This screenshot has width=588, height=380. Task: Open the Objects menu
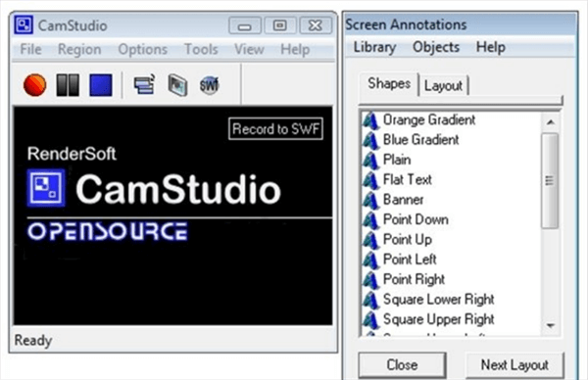(x=436, y=47)
